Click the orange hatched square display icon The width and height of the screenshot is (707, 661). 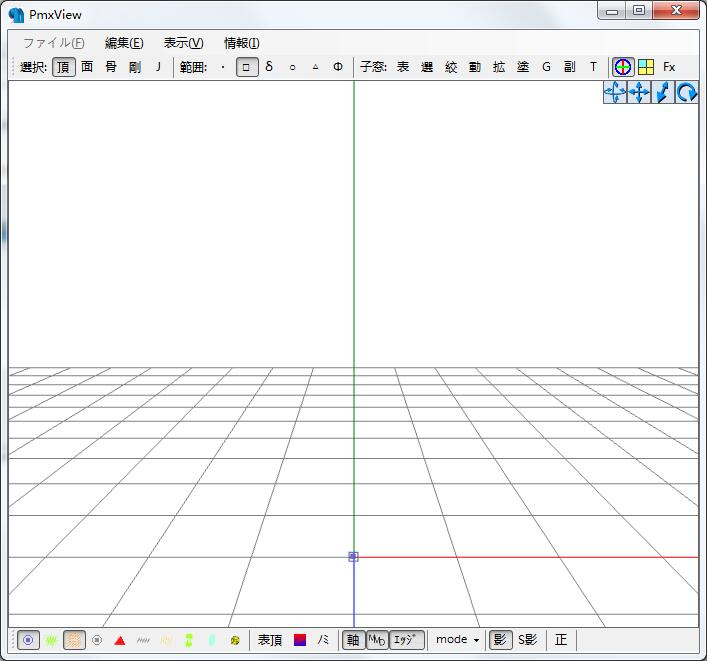coord(74,640)
